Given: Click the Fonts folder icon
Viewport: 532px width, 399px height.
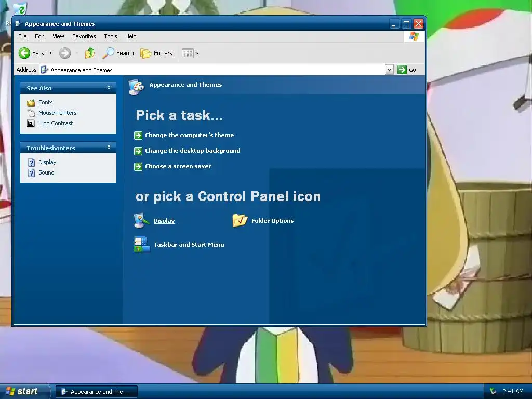Looking at the screenshot, I should (x=31, y=102).
